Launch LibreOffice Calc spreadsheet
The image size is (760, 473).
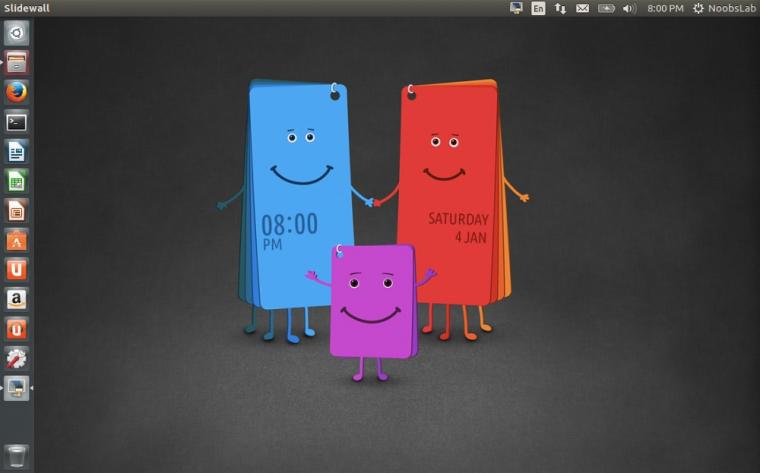coord(16,181)
